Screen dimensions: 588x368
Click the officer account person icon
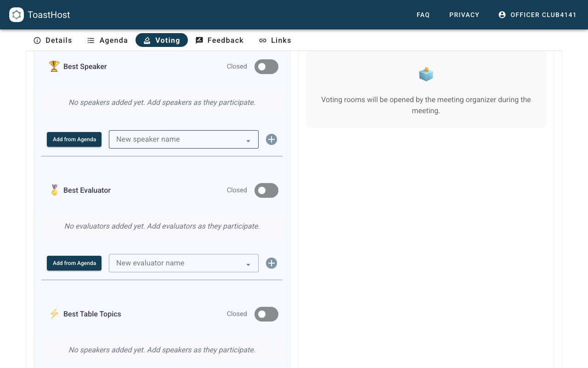tap(502, 15)
